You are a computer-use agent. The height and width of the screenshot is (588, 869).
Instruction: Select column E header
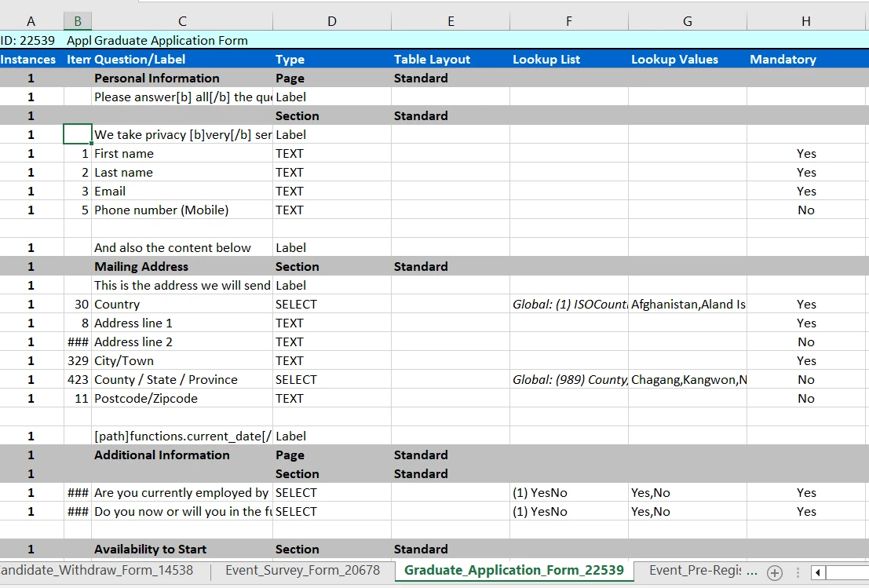(451, 21)
